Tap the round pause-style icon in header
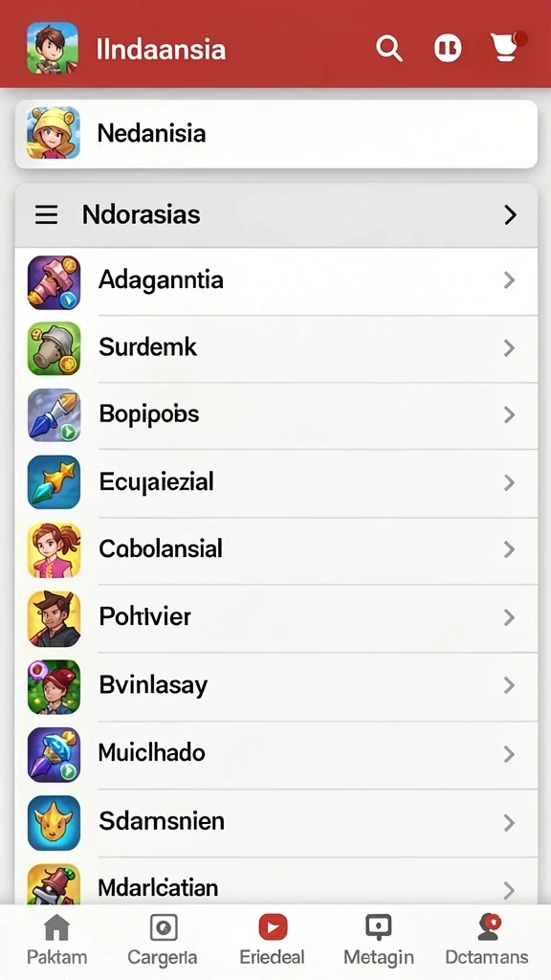Viewport: 551px width, 980px height. click(x=448, y=48)
